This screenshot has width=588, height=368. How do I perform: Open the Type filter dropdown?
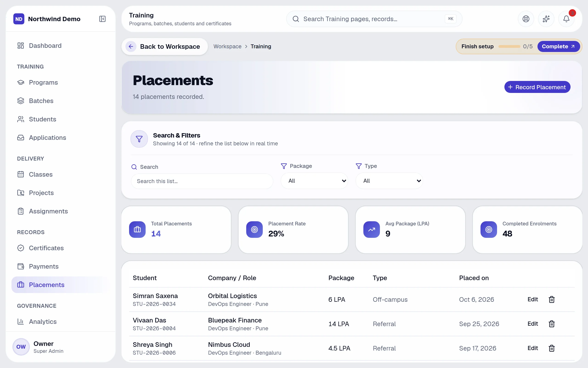(x=389, y=181)
